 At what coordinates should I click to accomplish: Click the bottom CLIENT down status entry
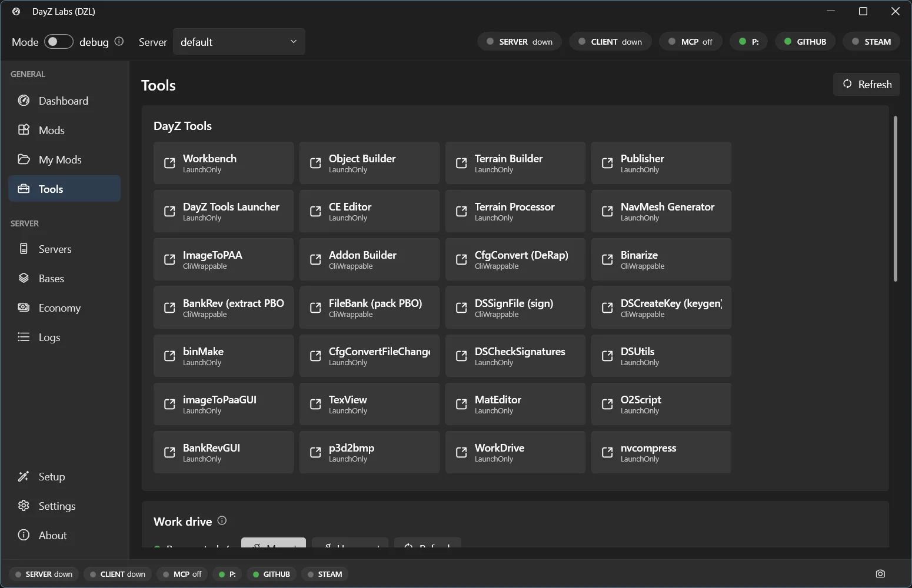point(118,574)
